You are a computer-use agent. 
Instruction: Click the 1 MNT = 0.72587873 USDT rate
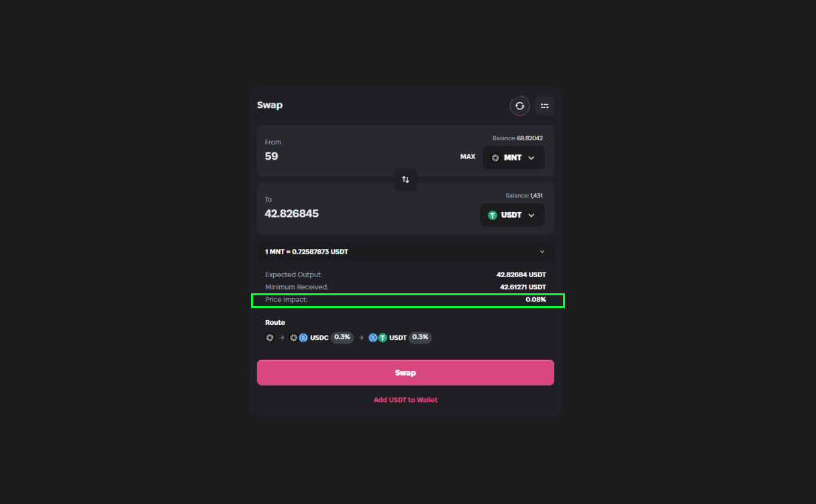click(307, 252)
